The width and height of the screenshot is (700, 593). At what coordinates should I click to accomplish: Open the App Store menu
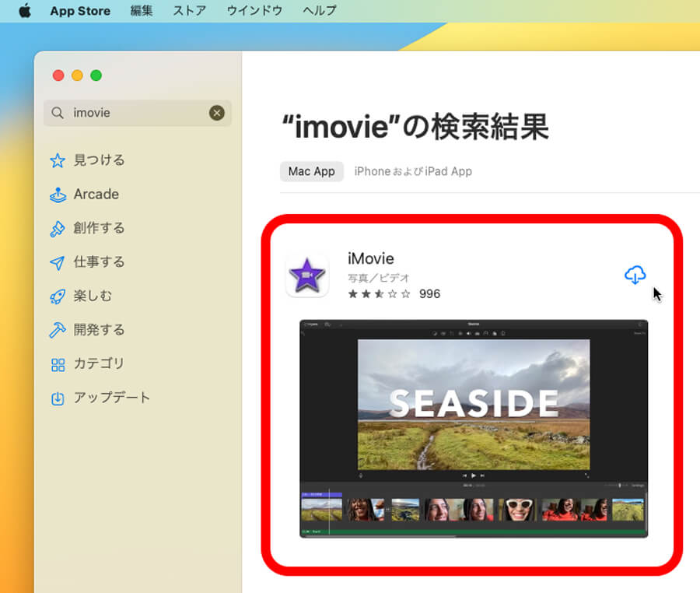coord(80,11)
